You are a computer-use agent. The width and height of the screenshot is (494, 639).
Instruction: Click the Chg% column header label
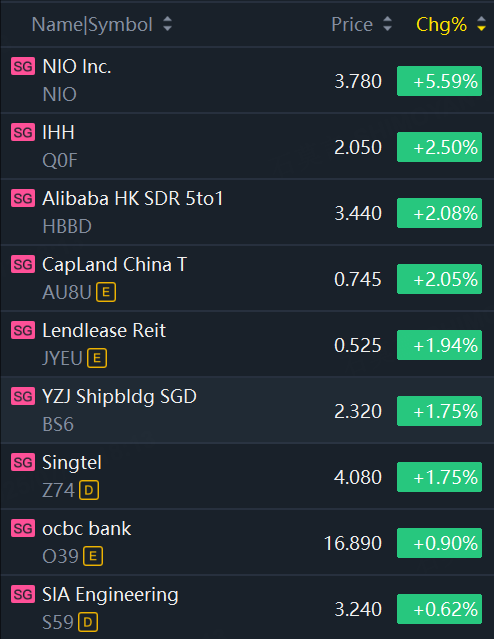pos(441,24)
